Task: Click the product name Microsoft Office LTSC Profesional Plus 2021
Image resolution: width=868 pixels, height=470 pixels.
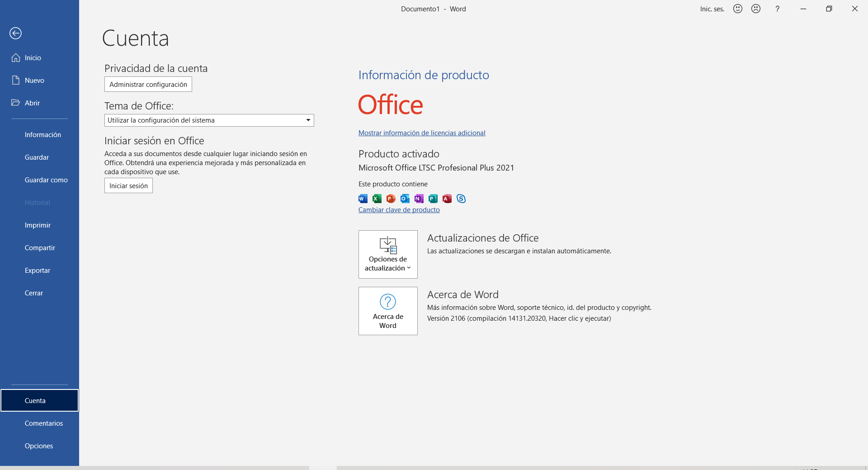Action: 436,167
